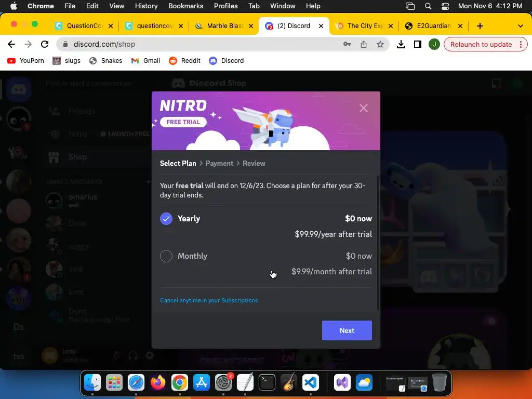Reload the Discord page
Image resolution: width=532 pixels, height=399 pixels.
(45, 45)
